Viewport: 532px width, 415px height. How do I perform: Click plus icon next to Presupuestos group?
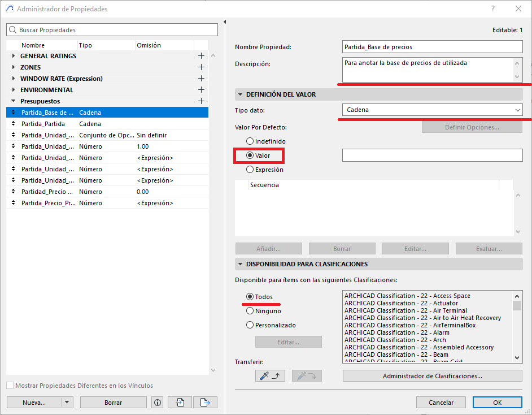pyautogui.click(x=201, y=101)
